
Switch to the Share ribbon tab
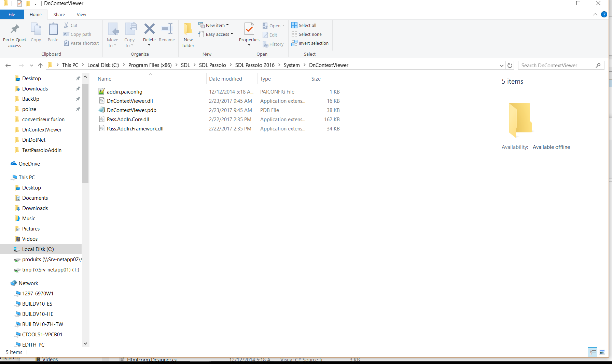click(x=59, y=14)
